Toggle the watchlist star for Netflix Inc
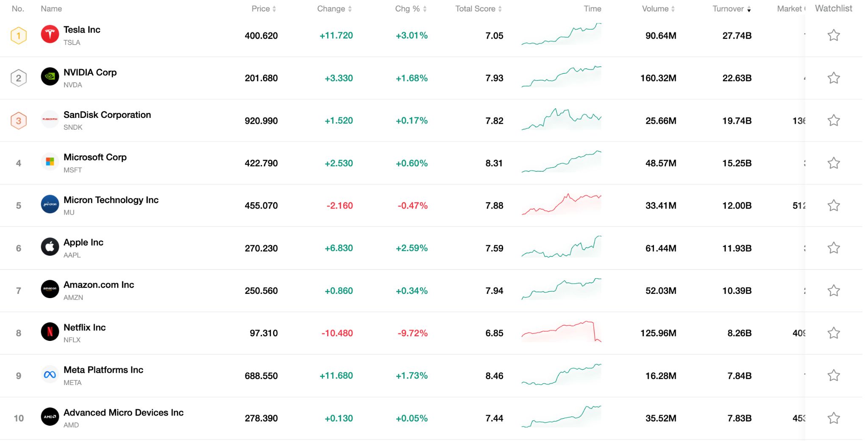868x441 pixels. click(833, 332)
